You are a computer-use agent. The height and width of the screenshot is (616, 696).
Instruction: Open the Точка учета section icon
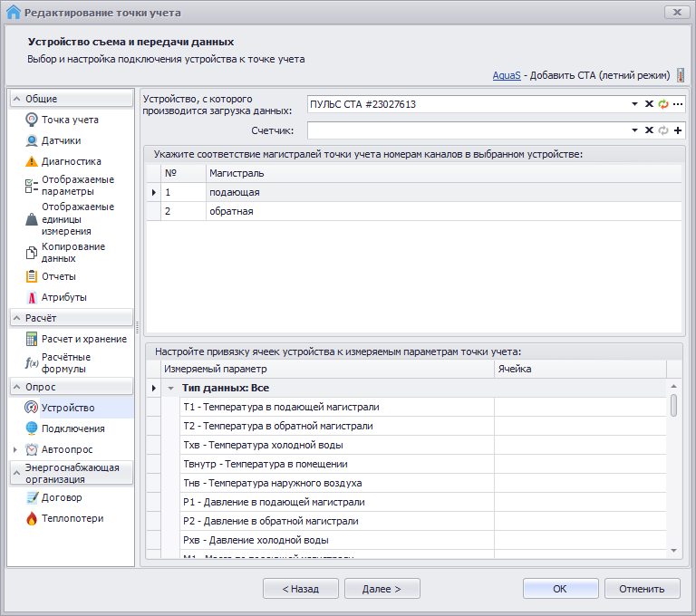tap(32, 120)
